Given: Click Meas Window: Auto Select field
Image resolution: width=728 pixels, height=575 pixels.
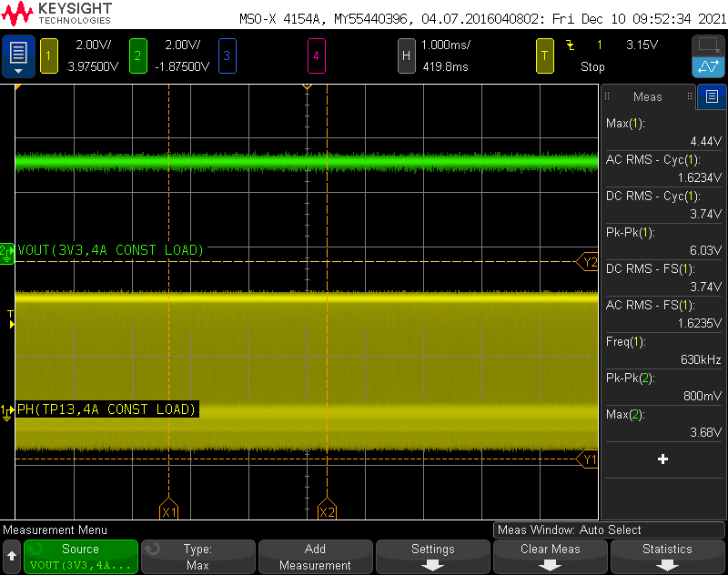Looking at the screenshot, I should click(609, 530).
